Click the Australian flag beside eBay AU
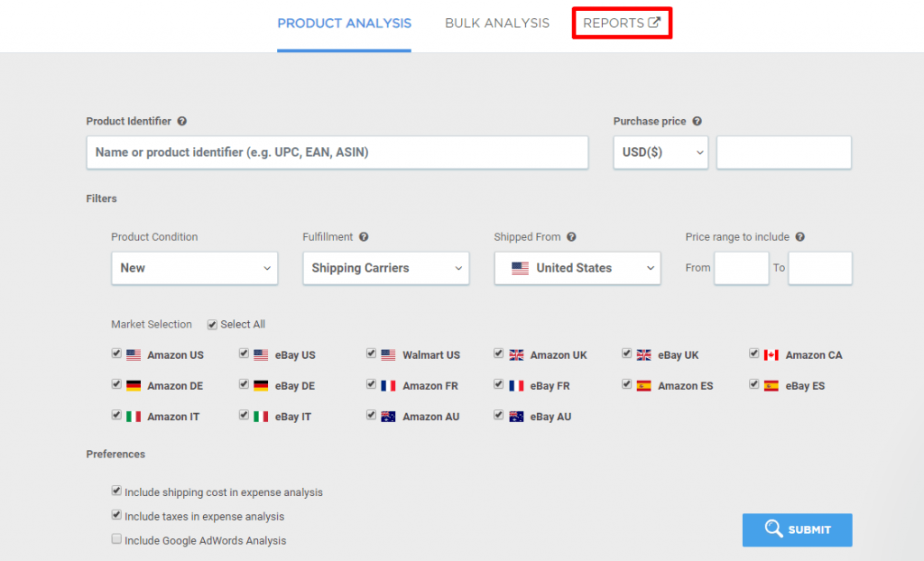Screen dimensions: 924x561 [x=516, y=417]
